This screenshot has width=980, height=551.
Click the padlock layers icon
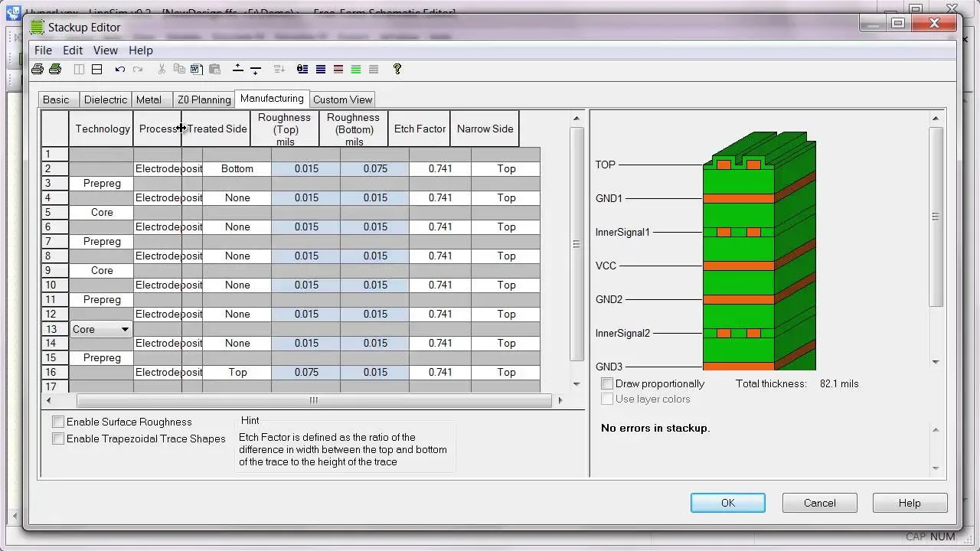pos(302,69)
